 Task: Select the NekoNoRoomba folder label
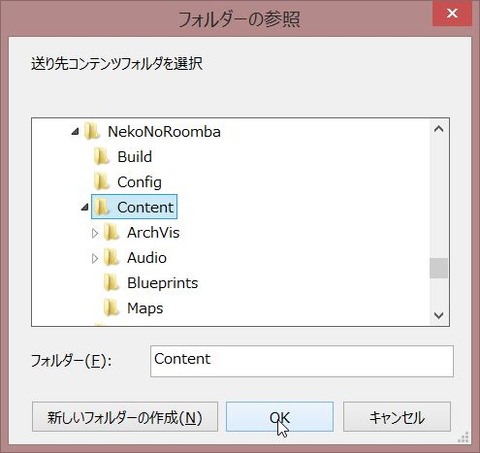click(x=164, y=132)
